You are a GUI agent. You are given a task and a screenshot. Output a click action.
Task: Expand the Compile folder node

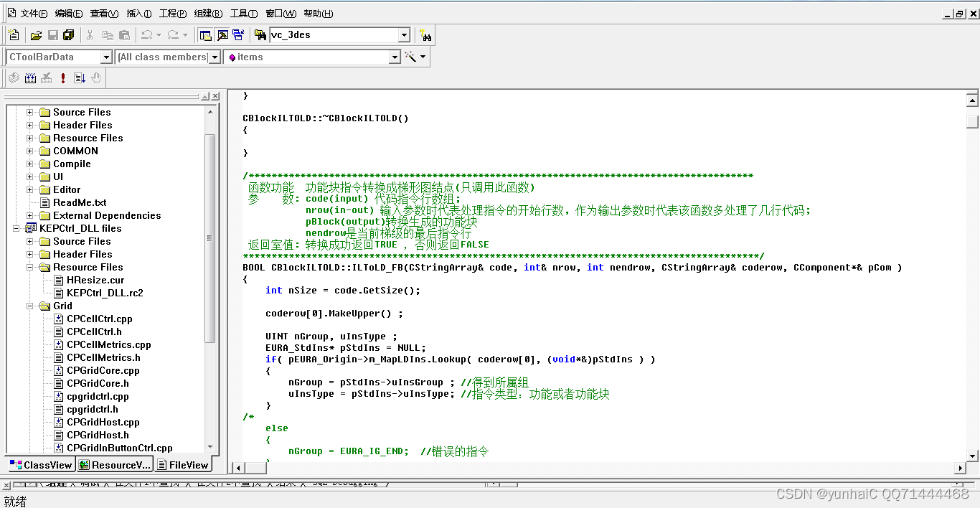pos(30,164)
